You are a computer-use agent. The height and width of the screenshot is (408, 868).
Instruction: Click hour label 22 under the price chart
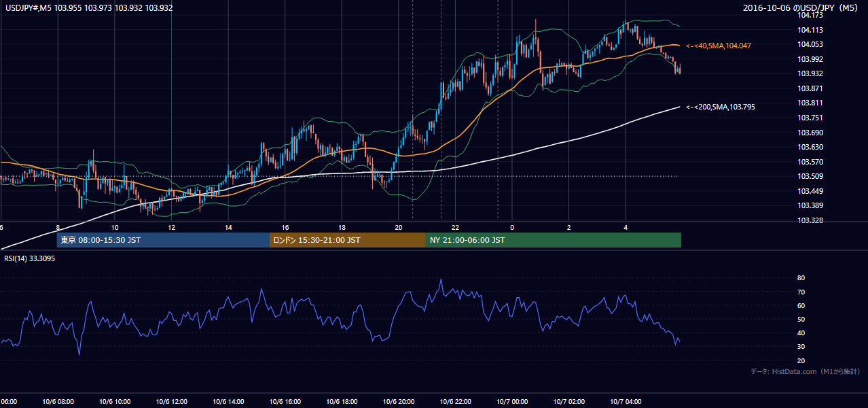click(455, 227)
